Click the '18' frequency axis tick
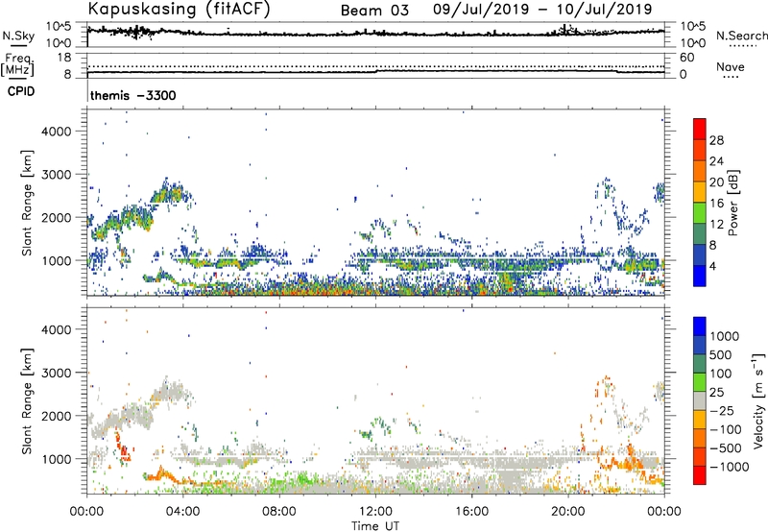 click(64, 58)
